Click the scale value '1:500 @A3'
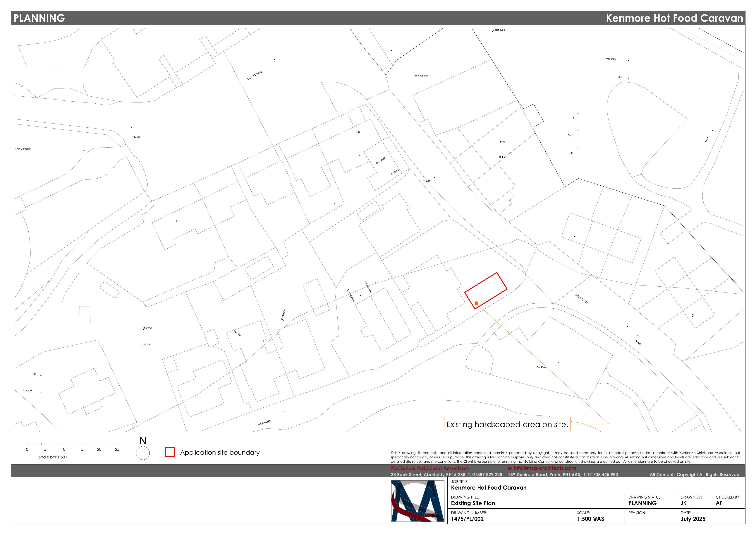756x535 pixels. 590,519
